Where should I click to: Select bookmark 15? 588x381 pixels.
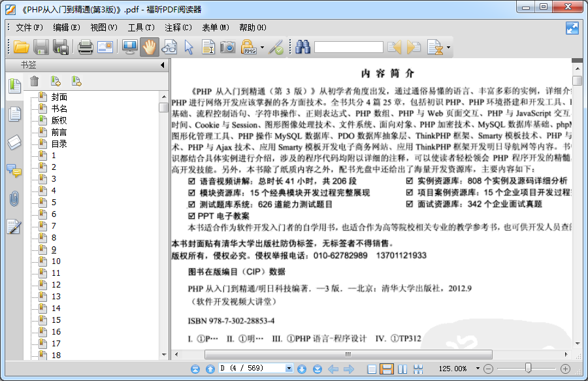tap(56, 320)
